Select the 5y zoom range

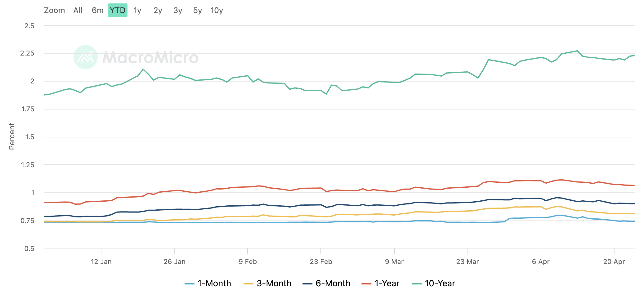pos(198,10)
